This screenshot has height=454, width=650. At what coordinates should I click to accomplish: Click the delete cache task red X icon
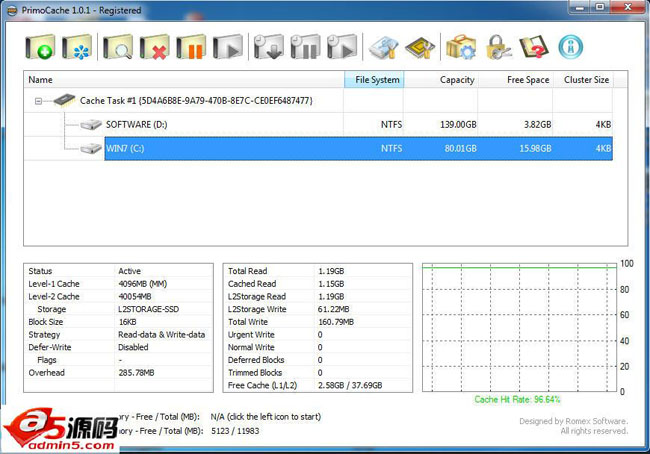pos(154,47)
